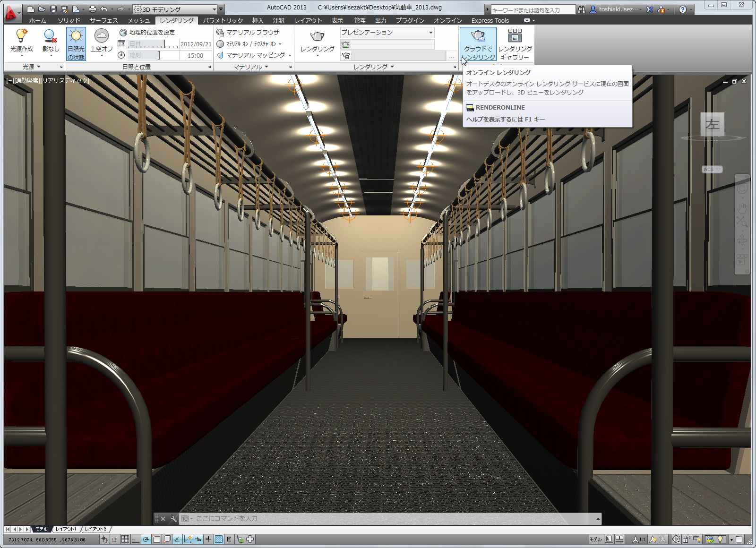
Task: Click the workspace switching gear icon in status bar
Action: point(676,539)
